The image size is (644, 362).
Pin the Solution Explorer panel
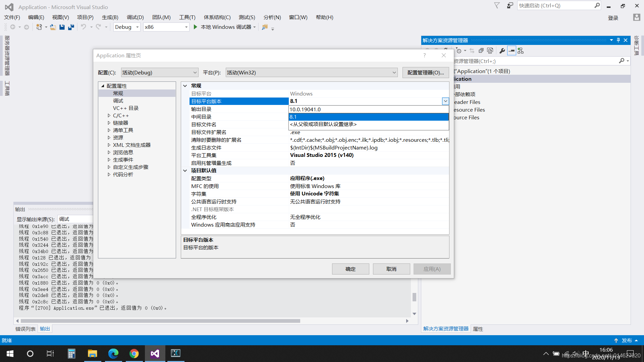[618, 40]
